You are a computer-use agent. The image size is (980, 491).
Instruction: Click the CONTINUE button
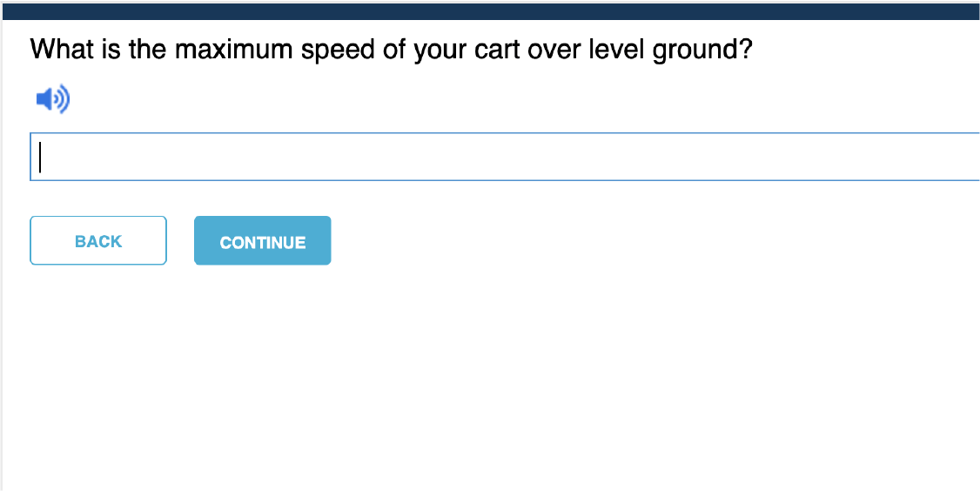coord(262,241)
